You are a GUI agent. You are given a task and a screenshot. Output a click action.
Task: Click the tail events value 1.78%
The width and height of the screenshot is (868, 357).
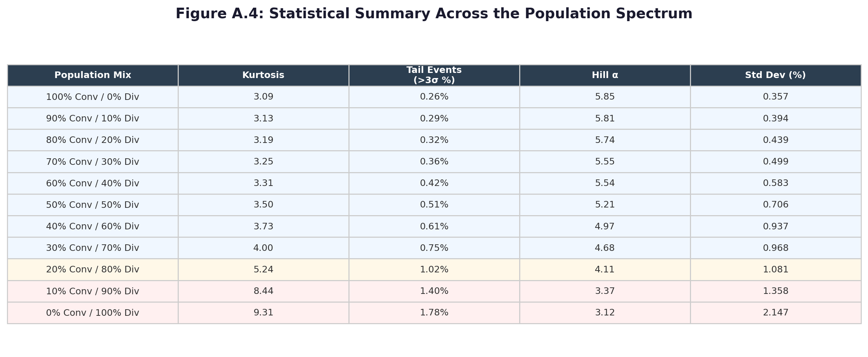click(x=434, y=313)
